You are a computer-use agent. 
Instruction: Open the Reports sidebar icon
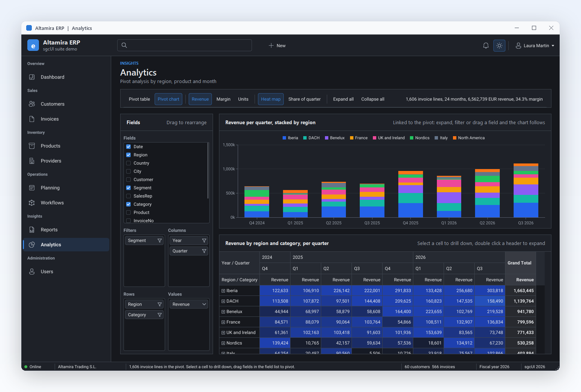(32, 230)
